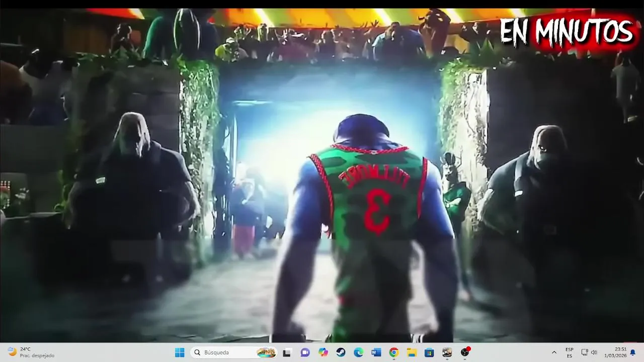Click the video with jersey number 3
This screenshot has height=362, width=644.
pyautogui.click(x=322, y=176)
